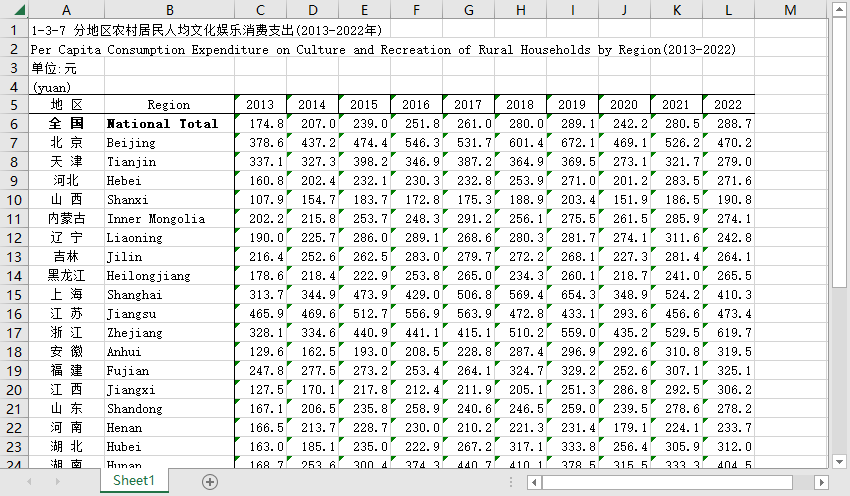Screen dimensions: 850x496
Task: Click the 'Henan' cell
Action: [x=169, y=427]
